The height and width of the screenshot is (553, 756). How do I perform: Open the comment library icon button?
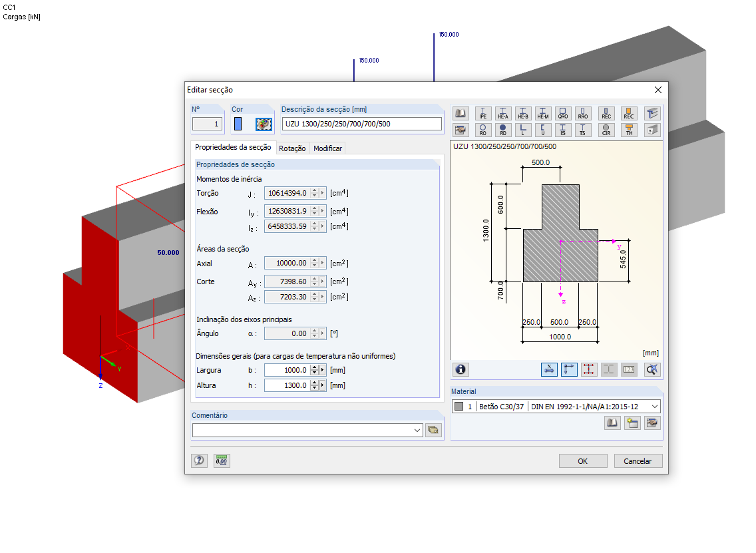coord(433,430)
